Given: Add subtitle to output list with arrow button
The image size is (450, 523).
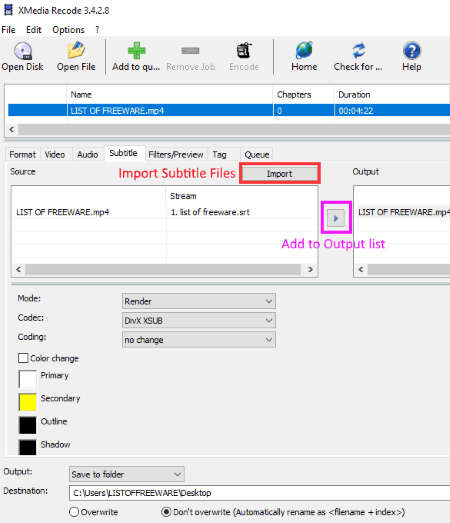Looking at the screenshot, I should (336, 218).
